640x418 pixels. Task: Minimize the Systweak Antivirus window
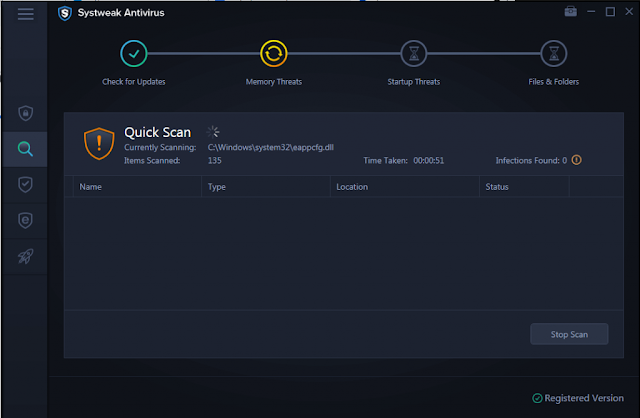591,12
